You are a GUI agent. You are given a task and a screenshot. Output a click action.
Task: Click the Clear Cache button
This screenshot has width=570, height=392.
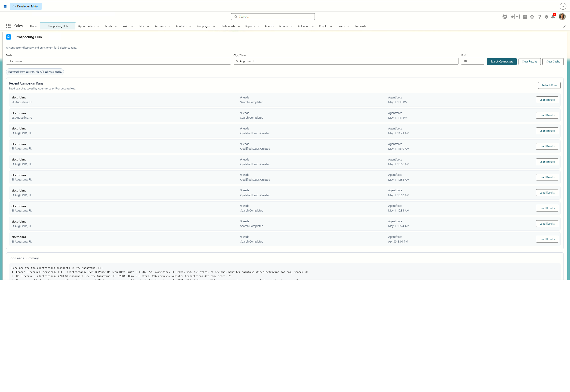(553, 61)
